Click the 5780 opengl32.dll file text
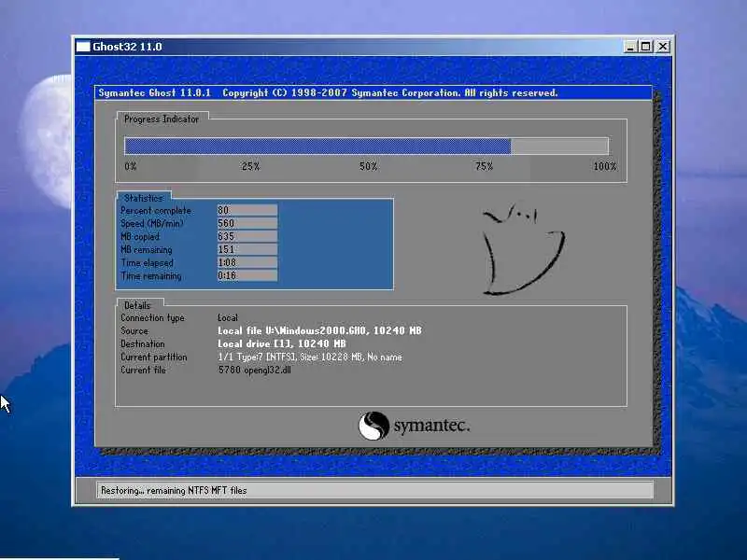747x560 pixels. tap(254, 370)
